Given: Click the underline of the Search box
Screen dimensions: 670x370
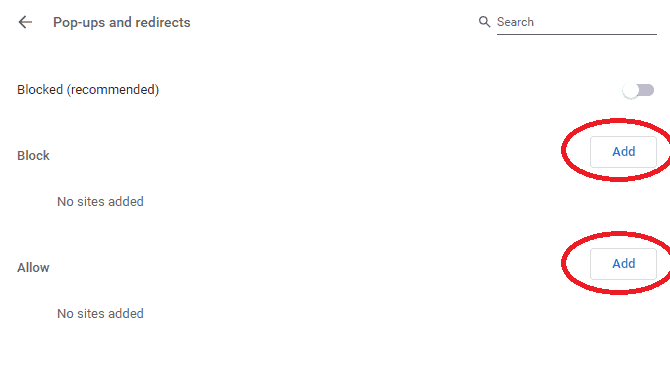Looking at the screenshot, I should click(x=576, y=34).
